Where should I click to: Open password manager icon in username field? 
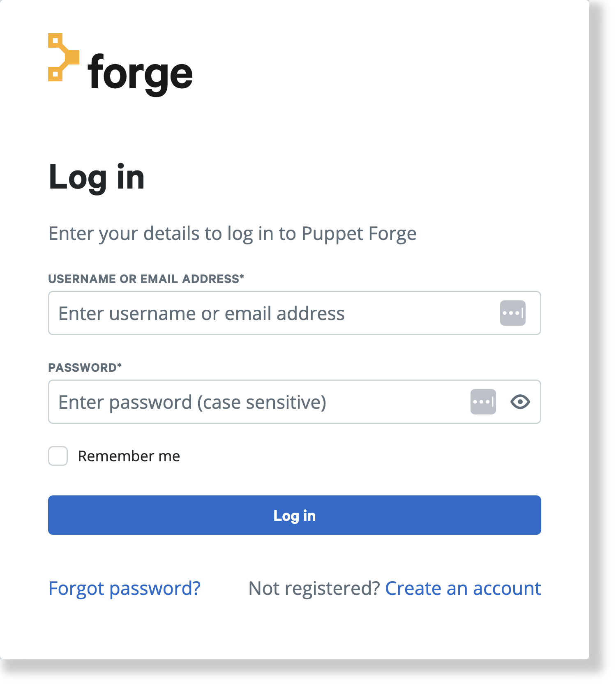pos(512,313)
